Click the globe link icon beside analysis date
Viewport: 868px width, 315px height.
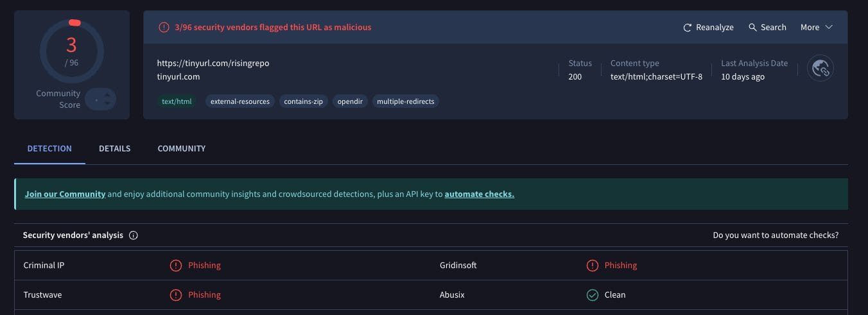821,69
